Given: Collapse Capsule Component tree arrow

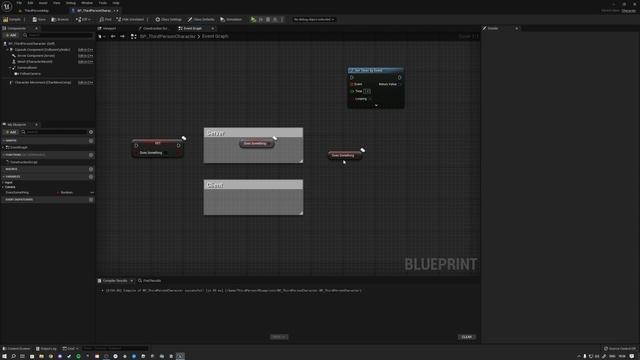Looking at the screenshot, I should [7, 49].
